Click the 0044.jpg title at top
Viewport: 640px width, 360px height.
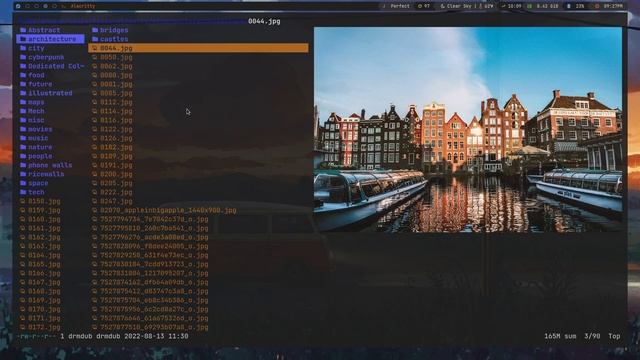[264, 21]
